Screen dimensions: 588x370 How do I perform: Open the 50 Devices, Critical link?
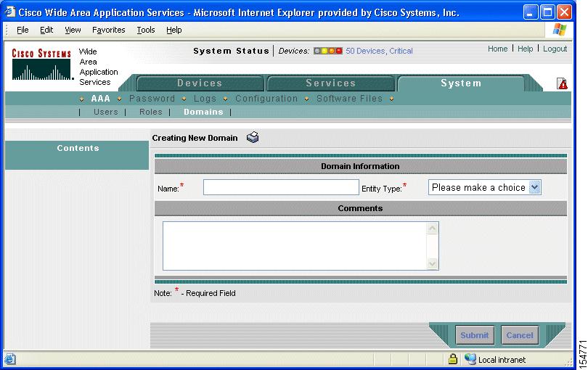tap(379, 51)
